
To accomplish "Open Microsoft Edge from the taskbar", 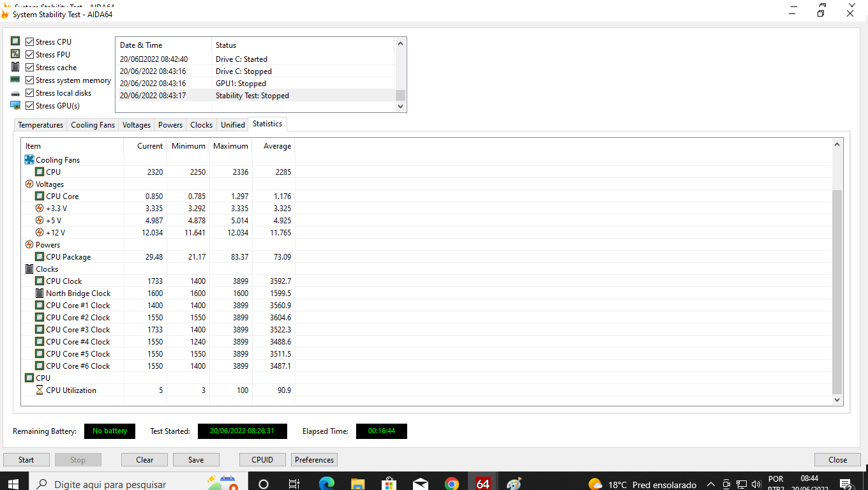I will tap(326, 484).
